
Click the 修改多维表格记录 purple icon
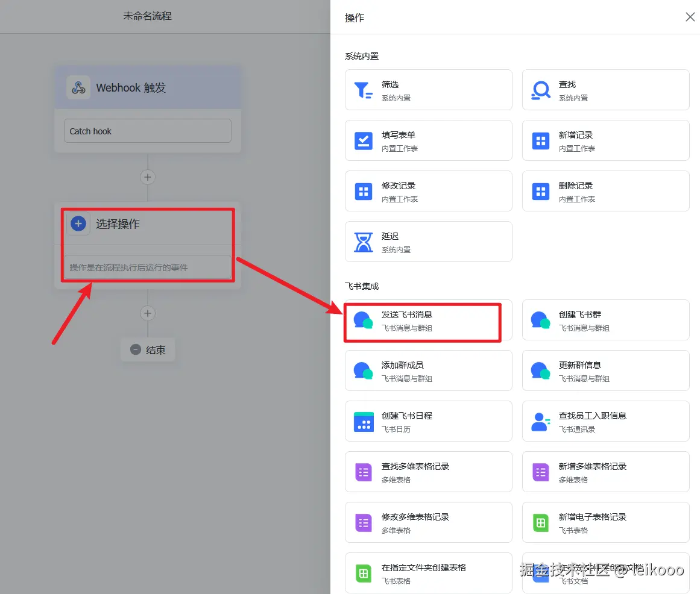coord(364,523)
